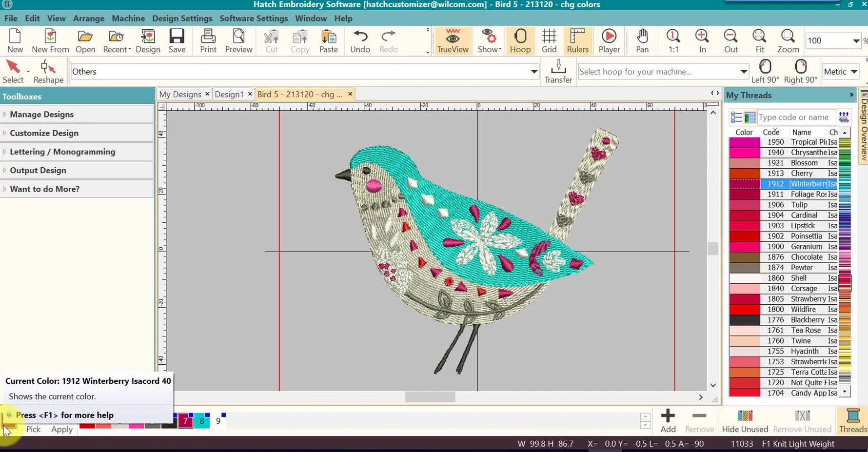Click thread search field 'Type code or name'

coord(796,118)
